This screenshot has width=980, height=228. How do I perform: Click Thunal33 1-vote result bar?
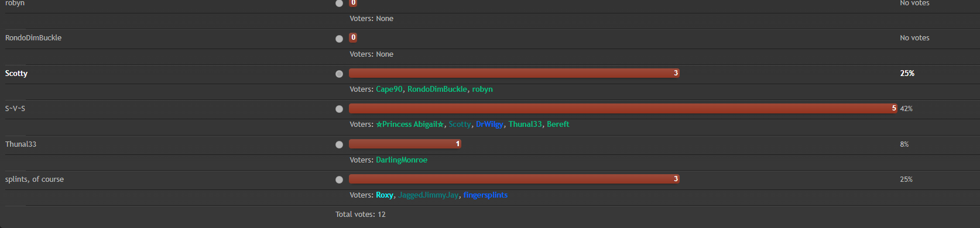(x=405, y=144)
